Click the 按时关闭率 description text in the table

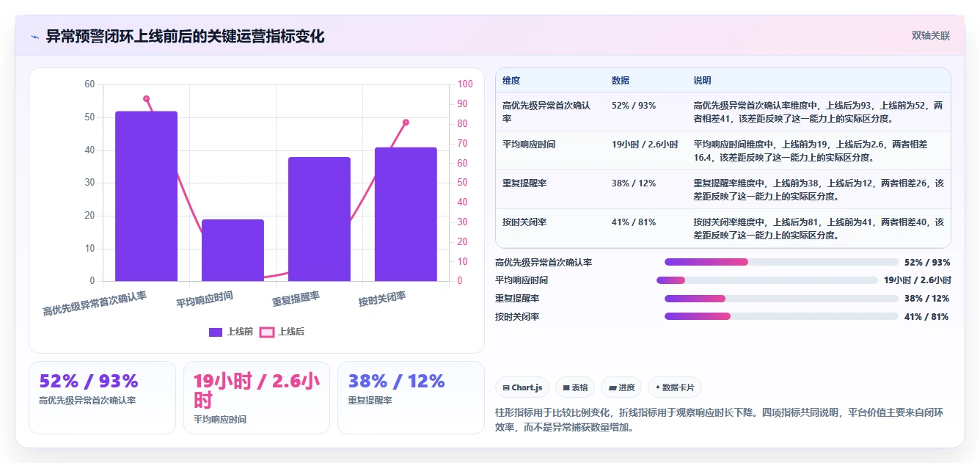click(819, 229)
